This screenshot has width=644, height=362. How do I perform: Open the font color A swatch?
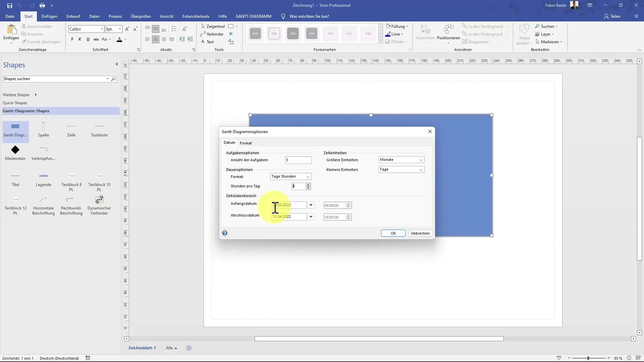(x=119, y=39)
